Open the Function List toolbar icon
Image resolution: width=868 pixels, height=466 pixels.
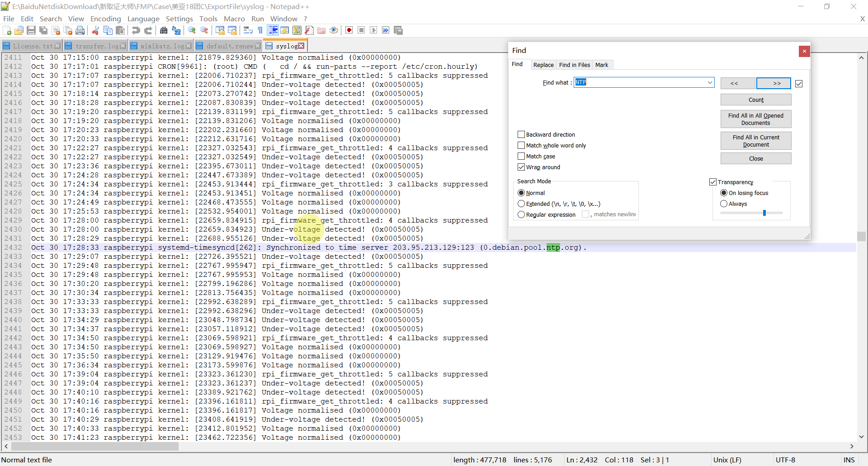pyautogui.click(x=309, y=30)
